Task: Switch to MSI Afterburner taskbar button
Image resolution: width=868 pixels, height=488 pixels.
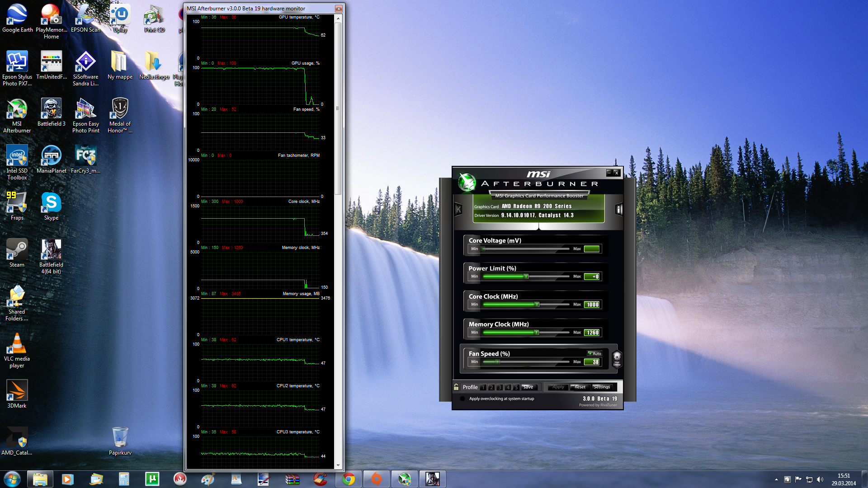Action: click(404, 479)
